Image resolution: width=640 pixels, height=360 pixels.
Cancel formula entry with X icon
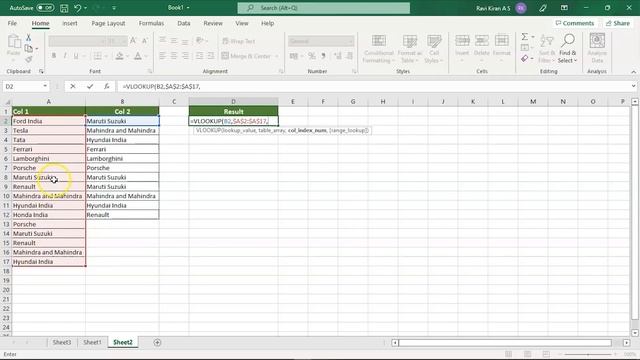pos(73,86)
